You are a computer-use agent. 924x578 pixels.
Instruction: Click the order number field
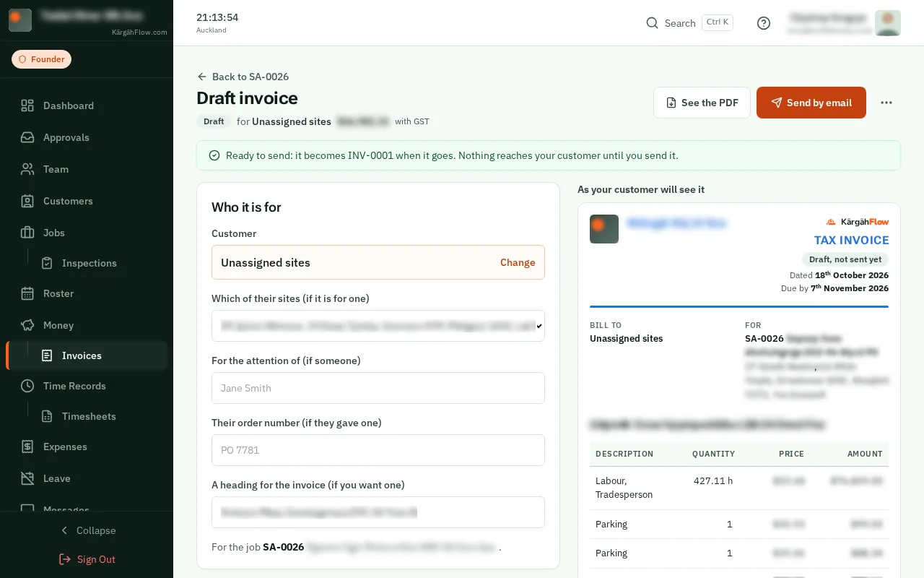[x=378, y=450]
